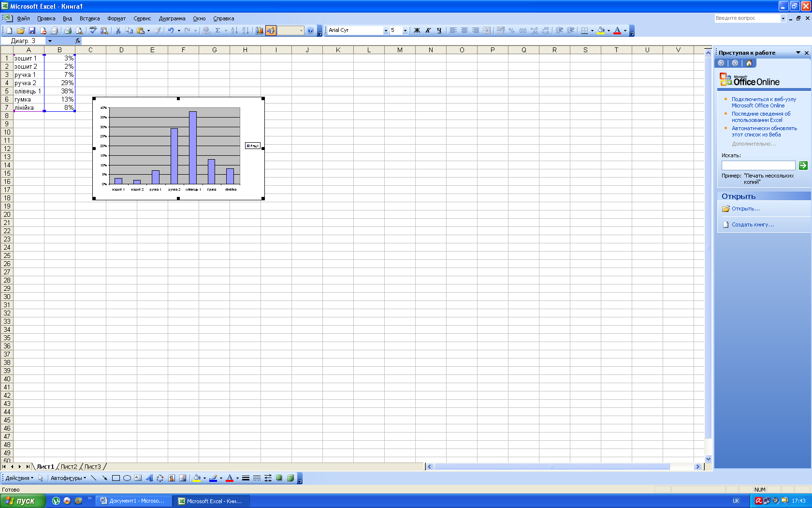The image size is (812, 508).
Task: Toggle bold (Ж) formatting
Action: pyautogui.click(x=417, y=30)
